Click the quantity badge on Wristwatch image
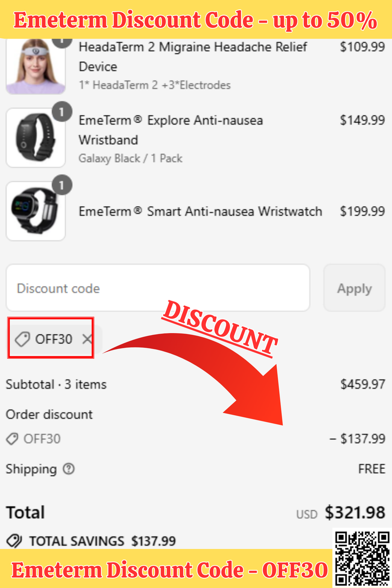Screen dimensions: 392x588 (61, 186)
